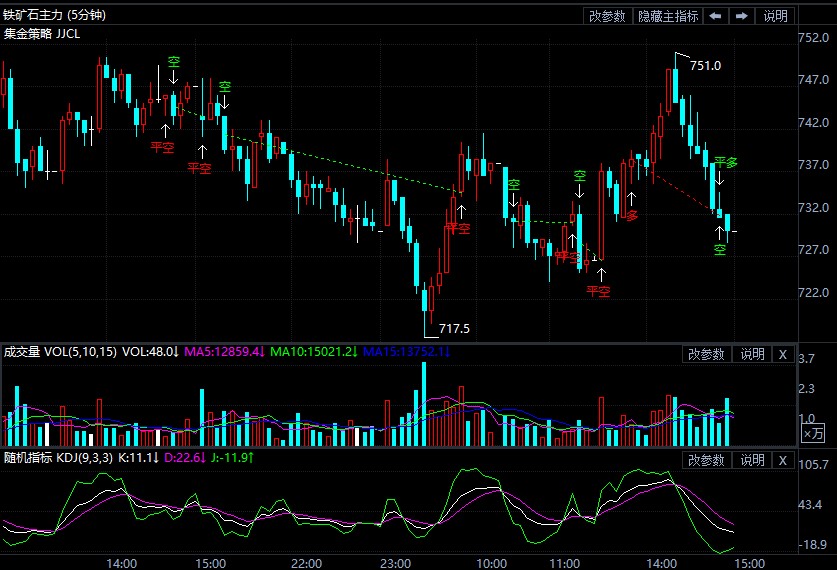837x570 pixels.
Task: Click the 717.5 low price label
Action: pyautogui.click(x=454, y=328)
